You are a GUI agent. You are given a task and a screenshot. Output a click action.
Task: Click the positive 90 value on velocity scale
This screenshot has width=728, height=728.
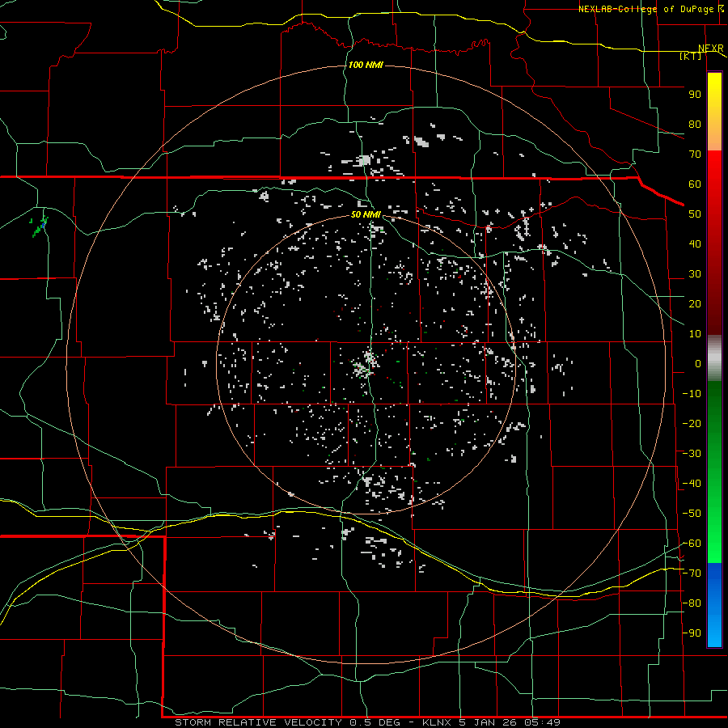pyautogui.click(x=695, y=95)
